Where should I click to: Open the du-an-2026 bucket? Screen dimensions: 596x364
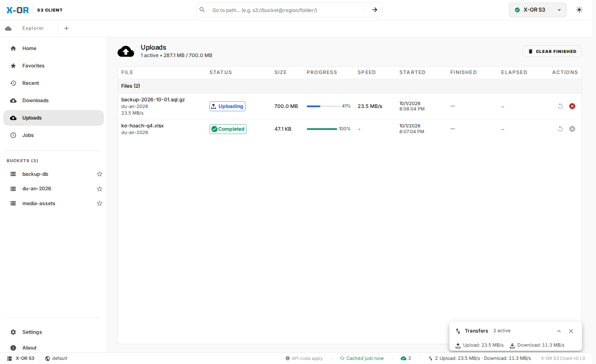point(50,189)
